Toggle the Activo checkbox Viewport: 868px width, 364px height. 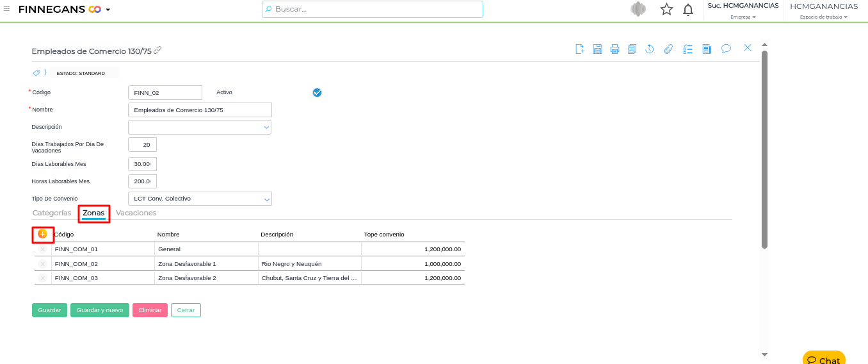point(317,92)
